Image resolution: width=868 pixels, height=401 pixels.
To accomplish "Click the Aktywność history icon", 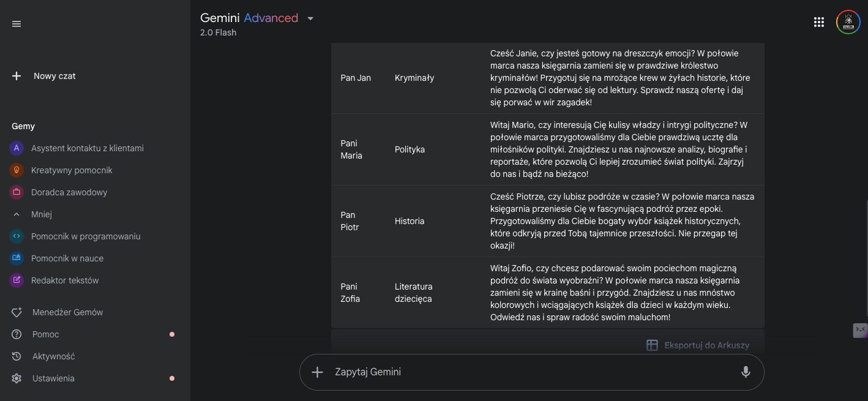I will coord(17,356).
